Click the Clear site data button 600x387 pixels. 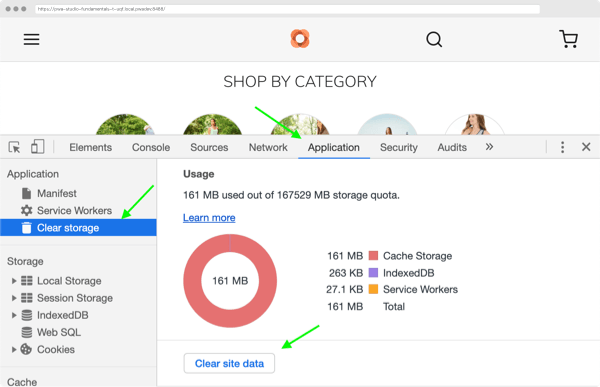tap(229, 363)
